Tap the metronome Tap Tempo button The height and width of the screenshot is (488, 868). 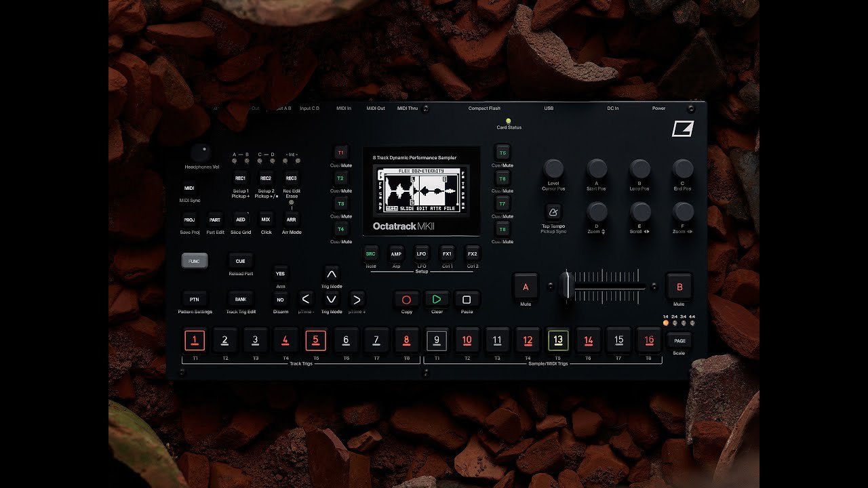coord(554,211)
